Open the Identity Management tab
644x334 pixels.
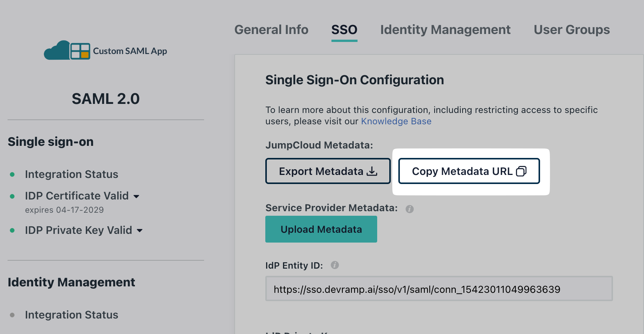(445, 30)
